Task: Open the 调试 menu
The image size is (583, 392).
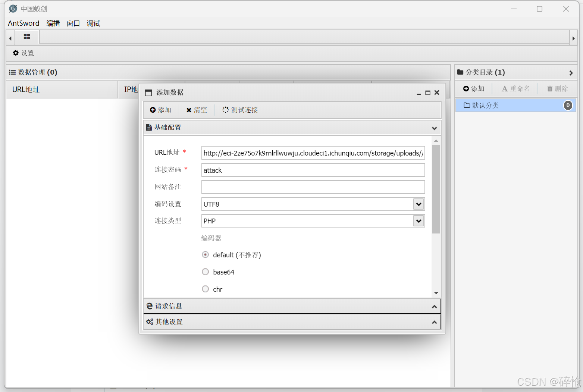Action: click(93, 23)
